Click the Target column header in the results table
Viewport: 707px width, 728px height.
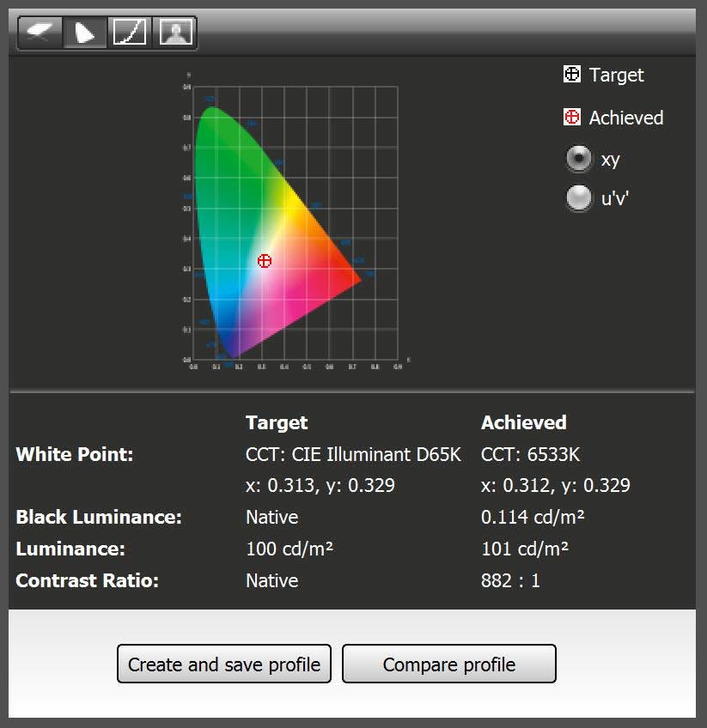tap(277, 423)
